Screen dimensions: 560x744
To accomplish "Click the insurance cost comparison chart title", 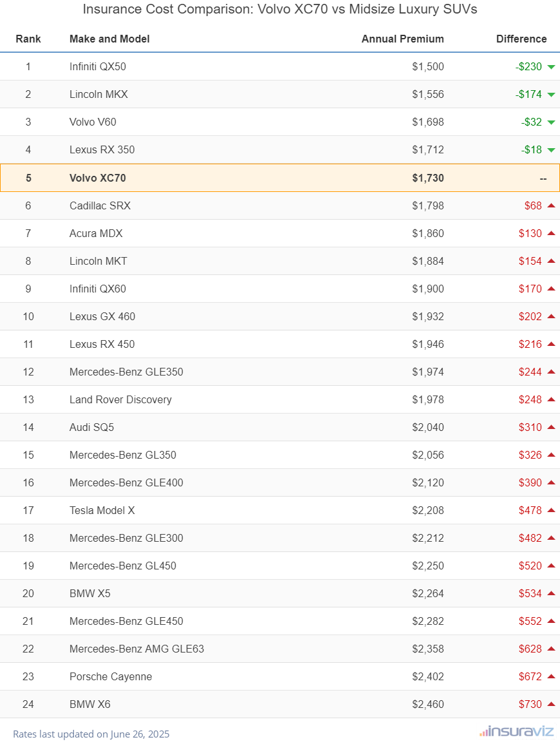I will pyautogui.click(x=280, y=10).
